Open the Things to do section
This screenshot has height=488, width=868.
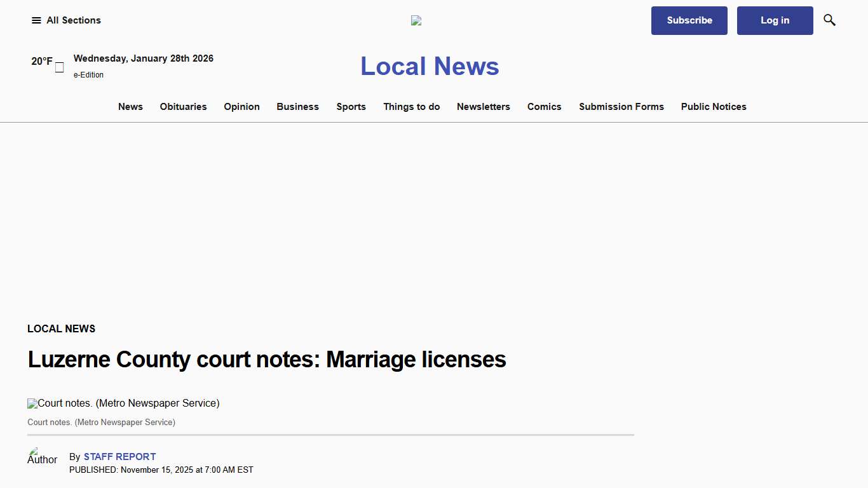(411, 107)
